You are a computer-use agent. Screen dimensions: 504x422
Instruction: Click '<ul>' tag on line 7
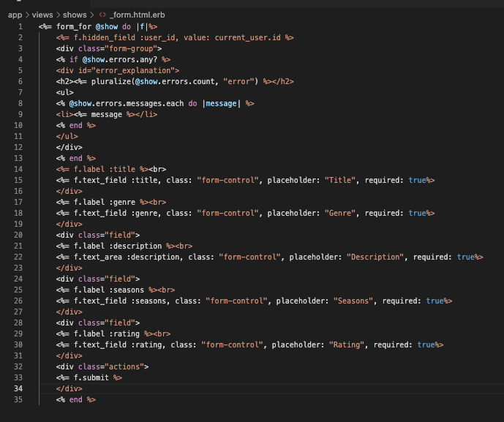pos(65,93)
